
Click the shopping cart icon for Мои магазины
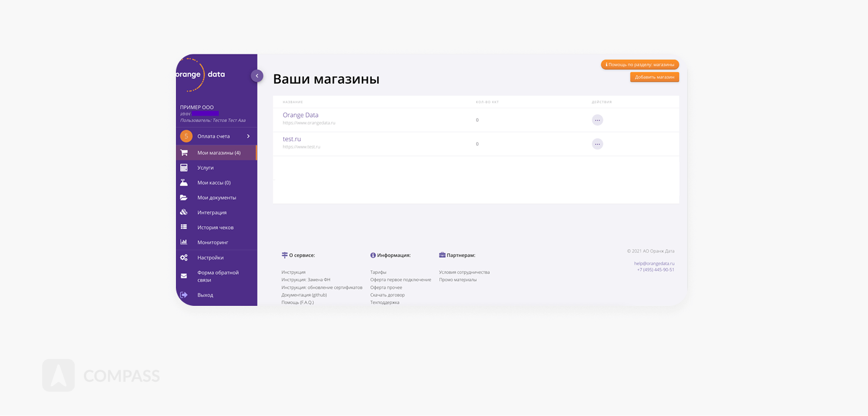coord(184,152)
